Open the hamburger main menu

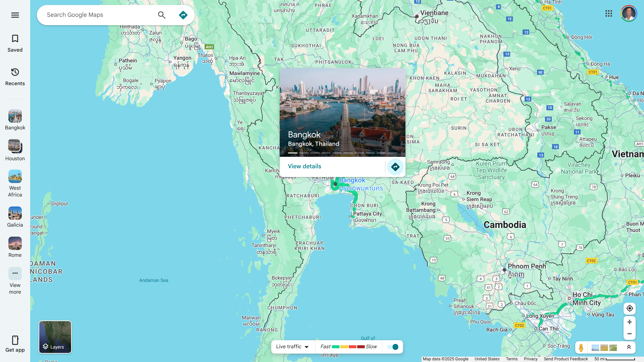pos(15,15)
